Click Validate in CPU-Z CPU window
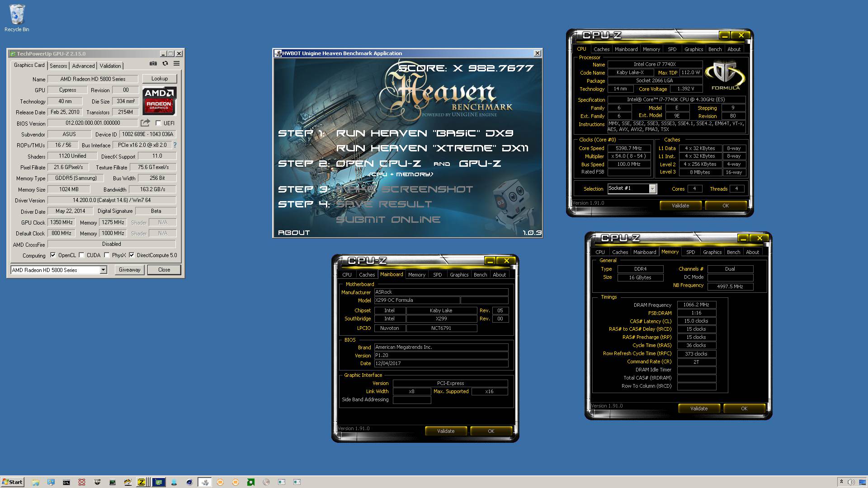 [x=680, y=206]
